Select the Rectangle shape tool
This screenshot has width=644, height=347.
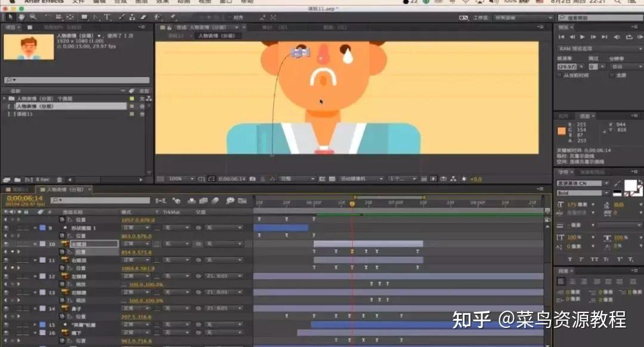point(85,17)
